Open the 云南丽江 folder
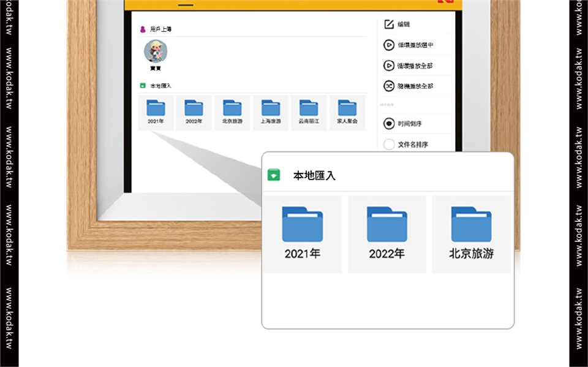The height and width of the screenshot is (367, 588). [309, 112]
